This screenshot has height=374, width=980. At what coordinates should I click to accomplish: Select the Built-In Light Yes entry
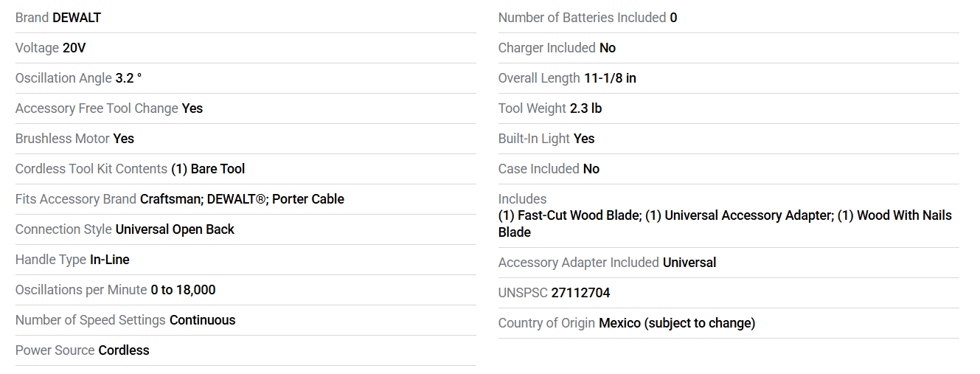pos(546,139)
